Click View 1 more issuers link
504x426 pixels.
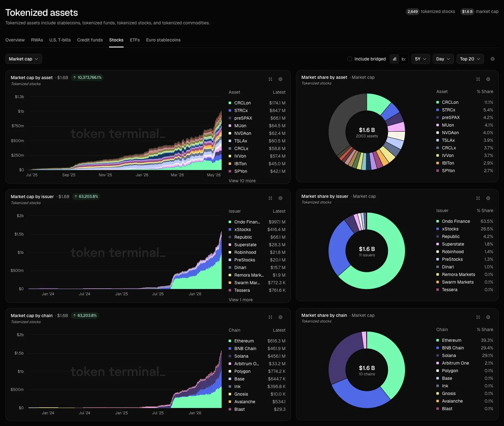click(x=241, y=300)
